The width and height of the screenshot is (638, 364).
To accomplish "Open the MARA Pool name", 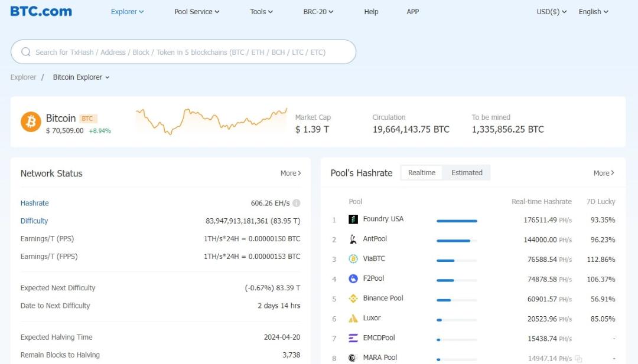I will (380, 358).
